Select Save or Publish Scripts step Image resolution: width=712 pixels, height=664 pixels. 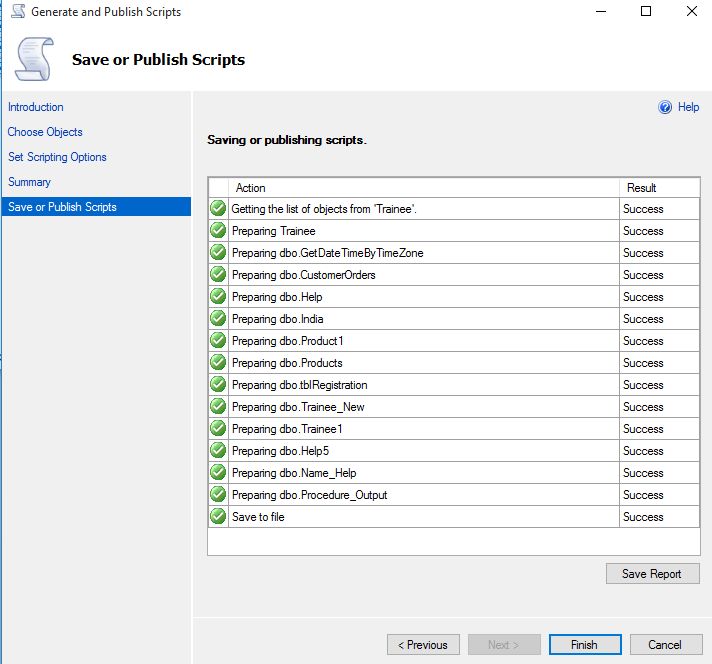[x=62, y=207]
